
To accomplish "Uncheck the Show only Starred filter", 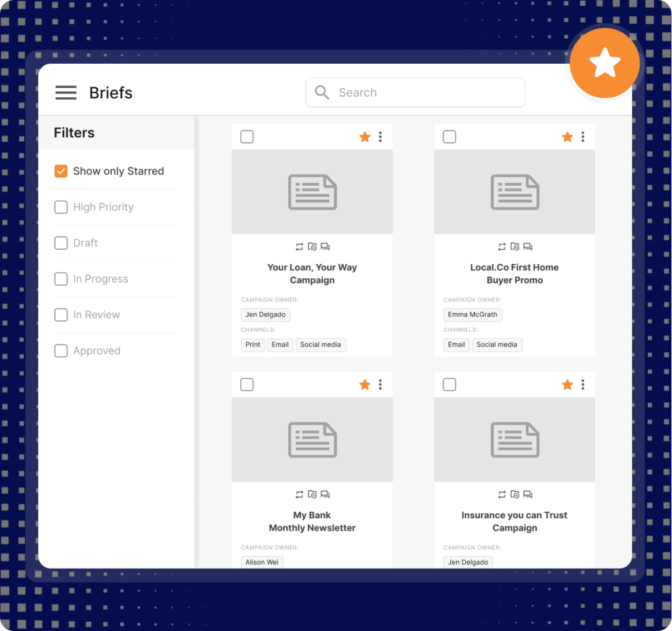I will click(61, 171).
